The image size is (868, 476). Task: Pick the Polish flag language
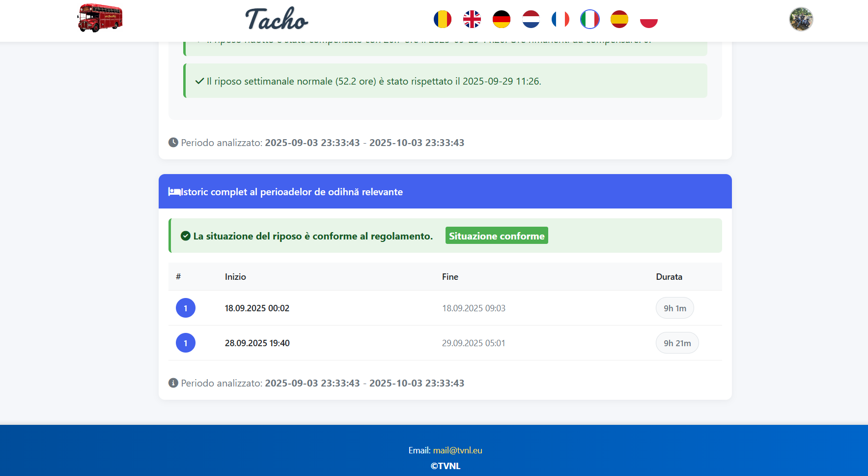[648, 20]
